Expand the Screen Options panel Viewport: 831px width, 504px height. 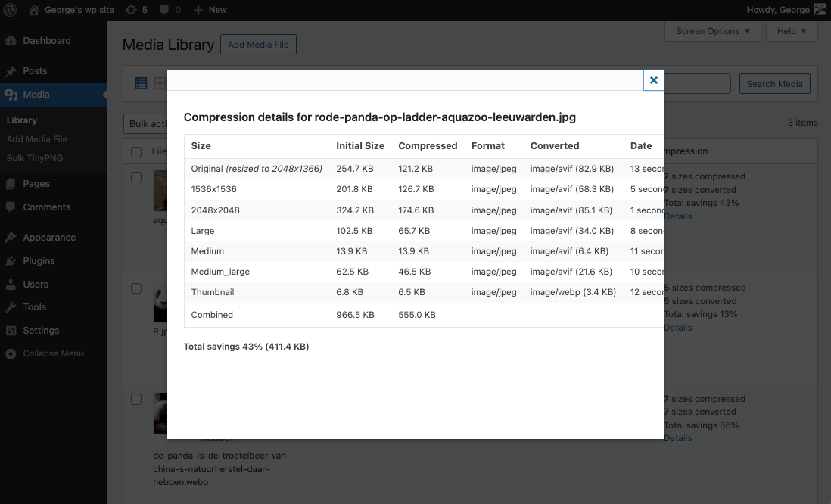pyautogui.click(x=713, y=31)
